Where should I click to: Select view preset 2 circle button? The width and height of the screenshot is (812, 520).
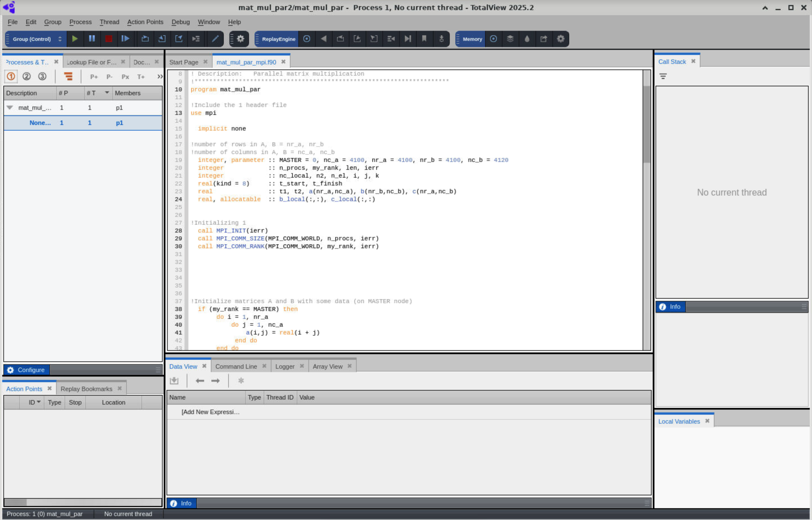click(x=26, y=76)
